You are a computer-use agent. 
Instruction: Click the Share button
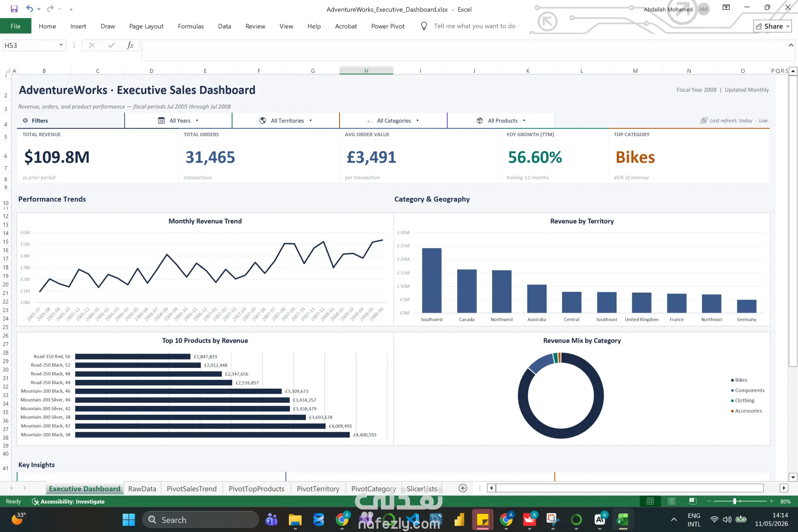point(773,26)
